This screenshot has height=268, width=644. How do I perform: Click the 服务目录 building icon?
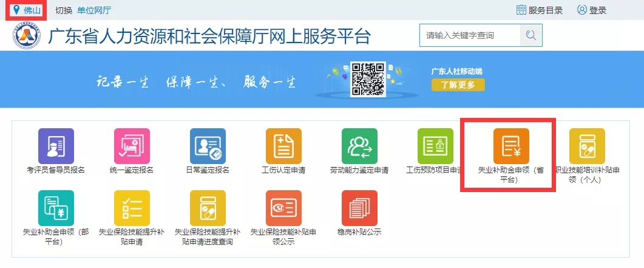point(521,10)
